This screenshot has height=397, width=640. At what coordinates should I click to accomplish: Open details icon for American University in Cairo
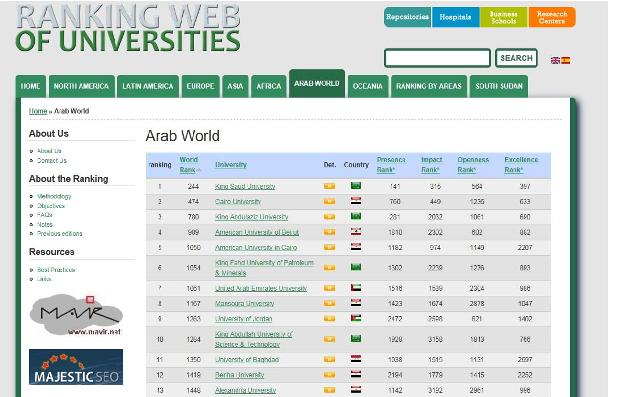pos(329,247)
